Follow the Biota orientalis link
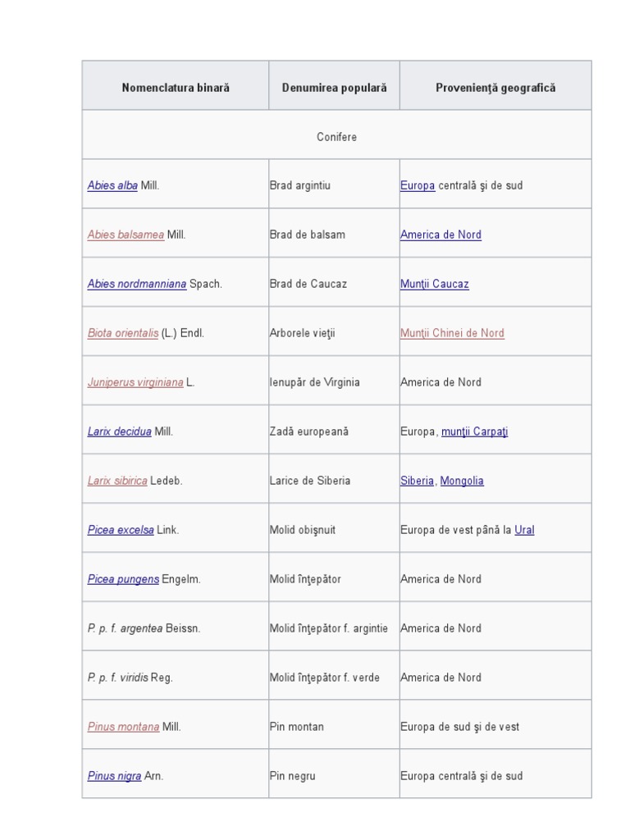This screenshot has width=630, height=840. point(123,333)
